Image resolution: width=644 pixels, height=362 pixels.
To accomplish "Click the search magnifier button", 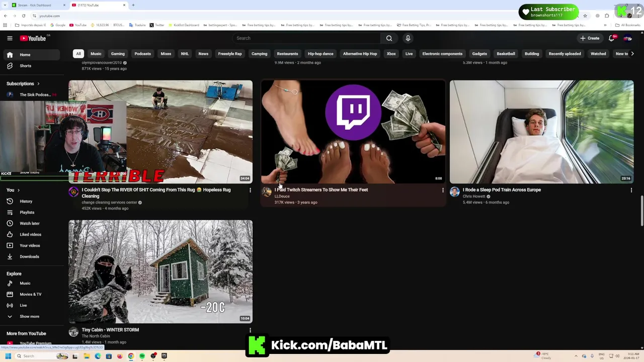I will point(389,38).
